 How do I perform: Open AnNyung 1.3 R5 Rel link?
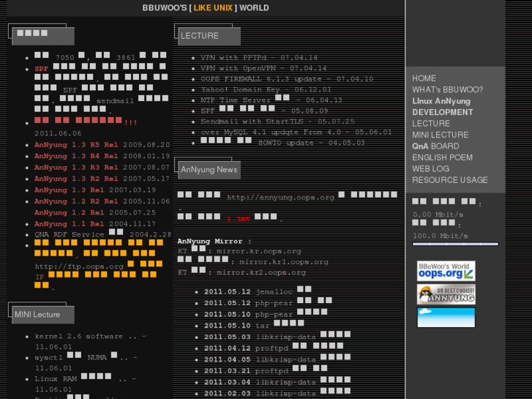pyautogui.click(x=76, y=145)
